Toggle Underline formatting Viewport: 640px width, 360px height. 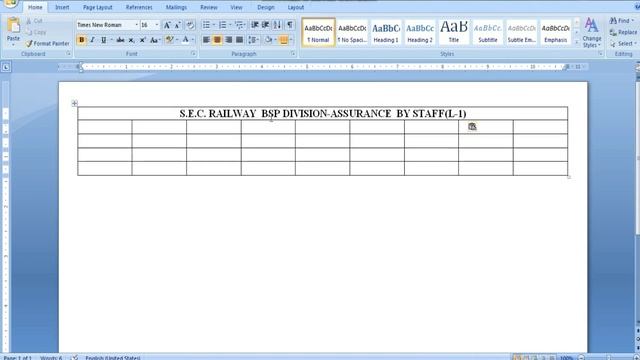tap(104, 40)
